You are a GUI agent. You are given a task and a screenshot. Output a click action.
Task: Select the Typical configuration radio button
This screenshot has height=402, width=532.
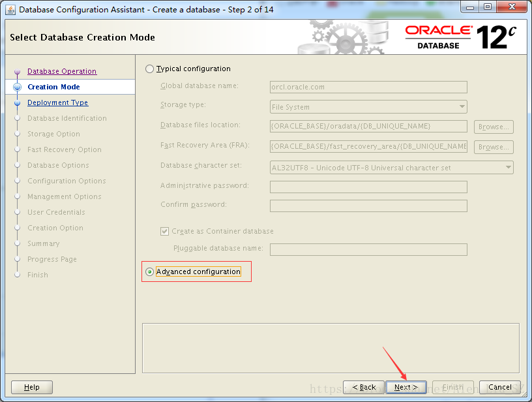[149, 69]
